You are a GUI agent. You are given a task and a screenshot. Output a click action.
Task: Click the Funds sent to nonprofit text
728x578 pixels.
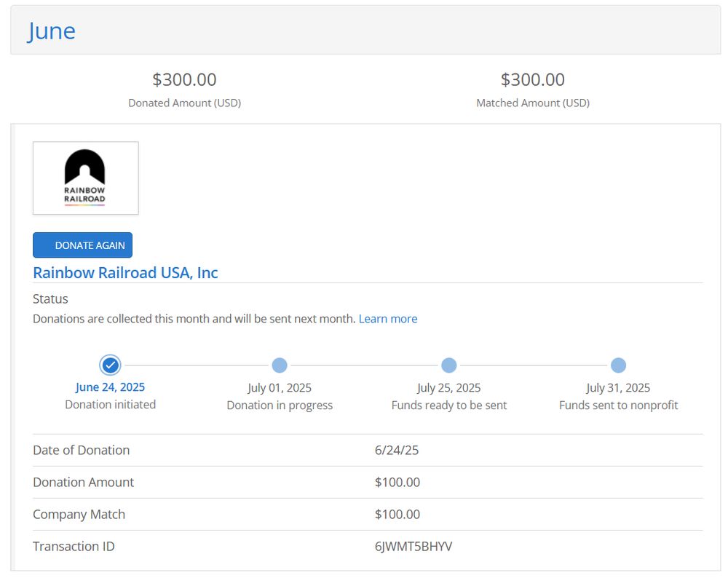click(618, 405)
